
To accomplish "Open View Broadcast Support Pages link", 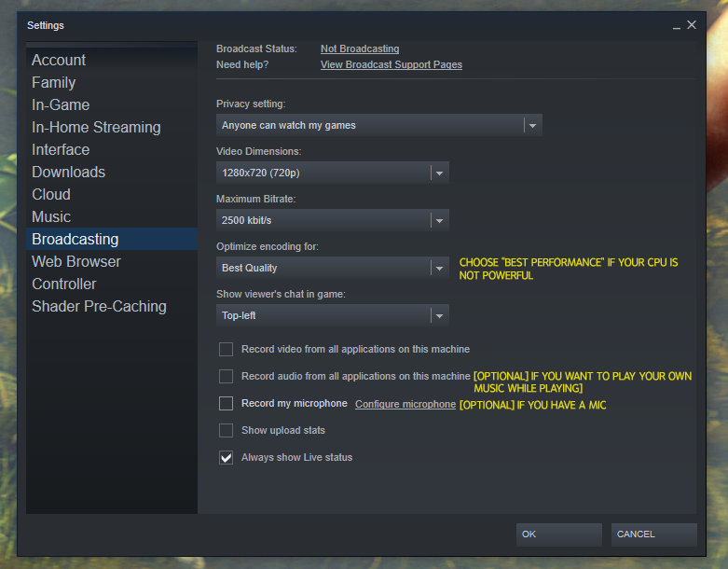I will coord(391,64).
